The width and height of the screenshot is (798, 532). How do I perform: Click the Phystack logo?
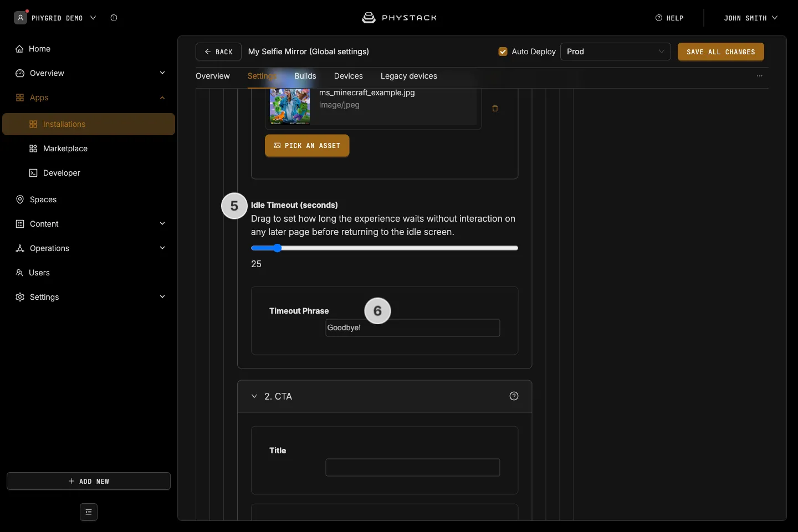tap(399, 18)
